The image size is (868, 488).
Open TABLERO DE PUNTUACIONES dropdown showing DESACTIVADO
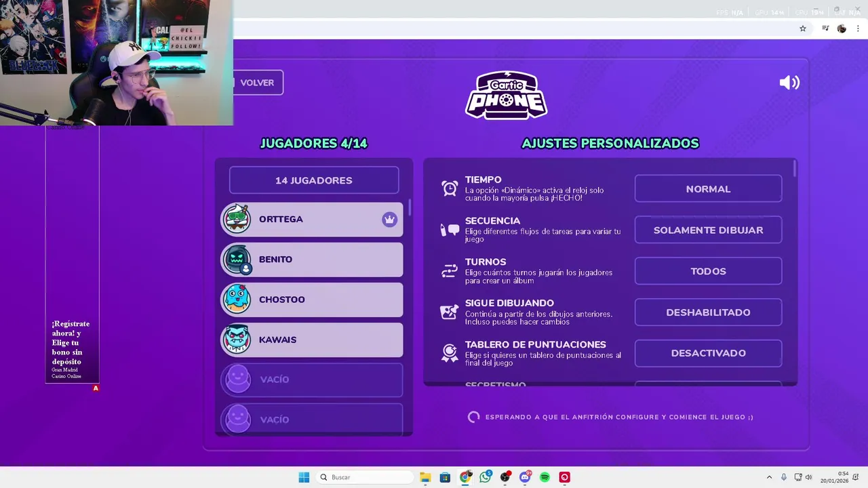708,353
